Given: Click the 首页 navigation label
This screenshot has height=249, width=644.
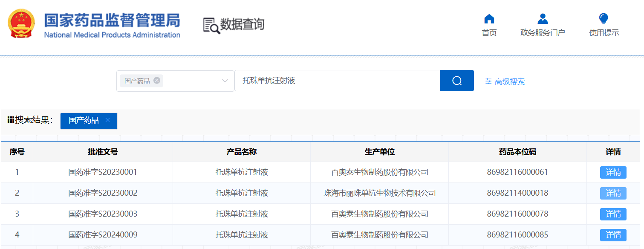Looking at the screenshot, I should (x=489, y=33).
